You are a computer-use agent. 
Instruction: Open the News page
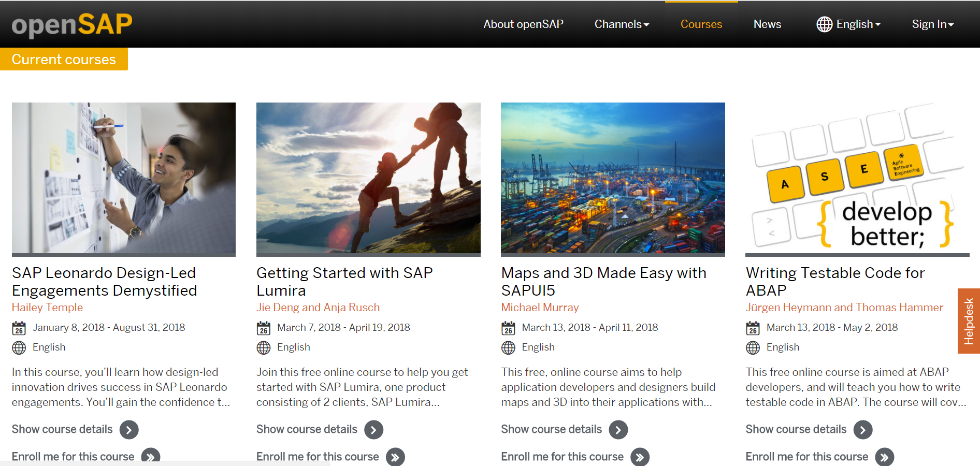(x=767, y=24)
